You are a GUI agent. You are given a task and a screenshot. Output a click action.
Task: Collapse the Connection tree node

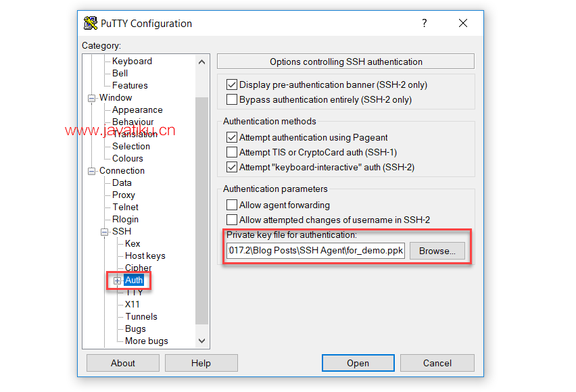coord(91,171)
